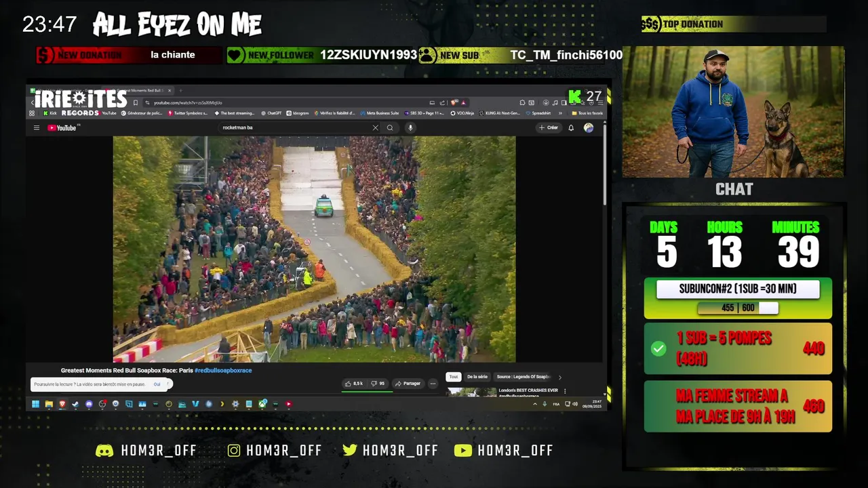Open the Brave browser taskbar icon
The width and height of the screenshot is (868, 488).
[x=62, y=404]
